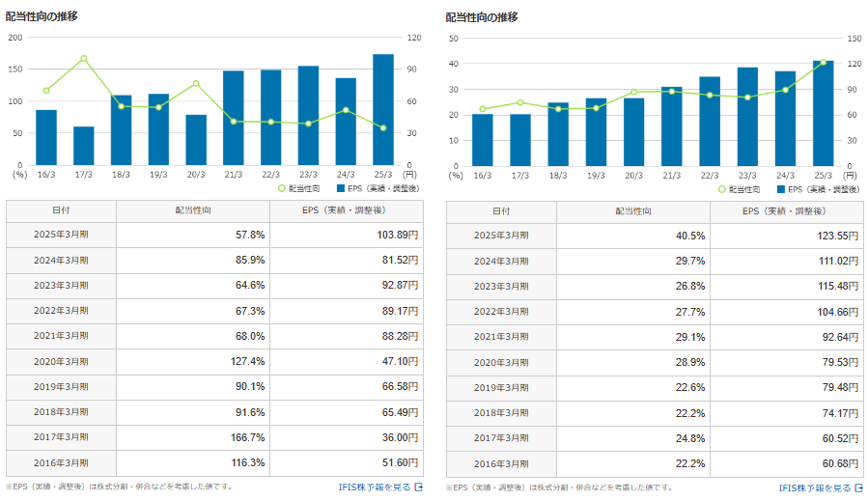Open the left IFIS株予報を見る link
The width and height of the screenshot is (868, 501).
click(375, 487)
